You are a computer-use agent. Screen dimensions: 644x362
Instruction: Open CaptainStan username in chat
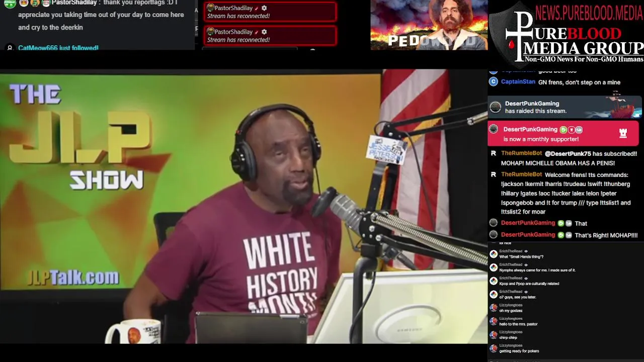pyautogui.click(x=518, y=82)
